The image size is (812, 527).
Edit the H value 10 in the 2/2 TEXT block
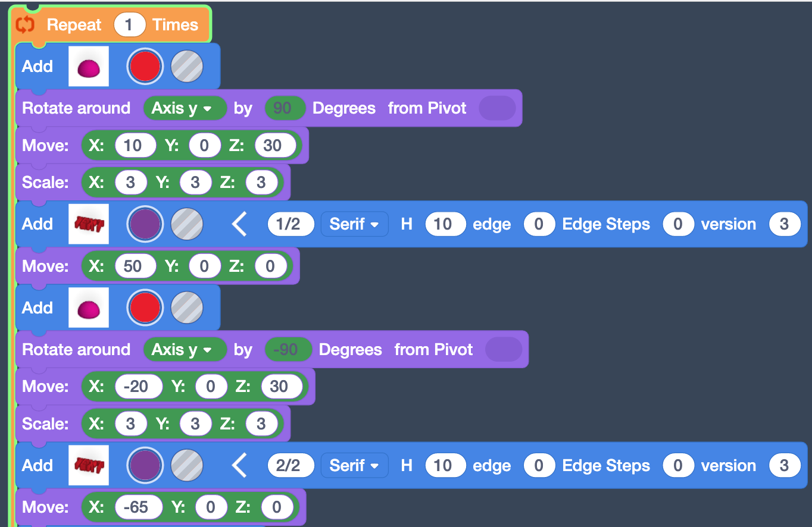coord(445,466)
